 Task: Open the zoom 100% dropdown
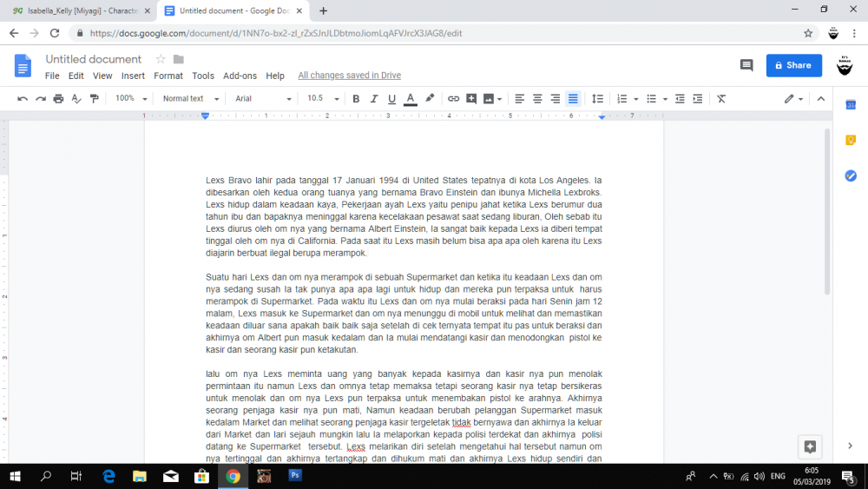coord(131,98)
